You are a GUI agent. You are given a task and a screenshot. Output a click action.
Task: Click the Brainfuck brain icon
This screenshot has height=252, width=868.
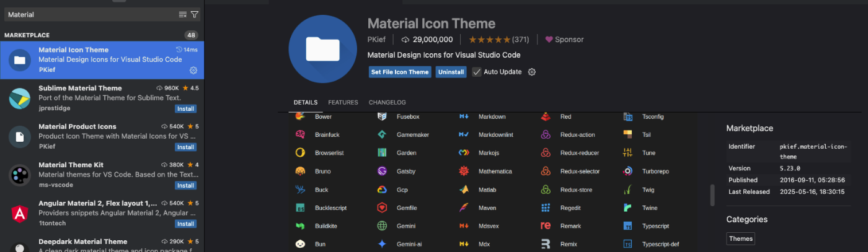299,134
